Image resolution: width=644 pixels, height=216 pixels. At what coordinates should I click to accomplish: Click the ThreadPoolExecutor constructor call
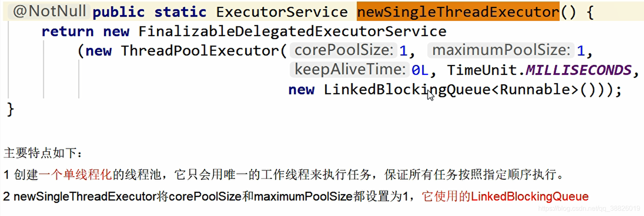pos(200,51)
